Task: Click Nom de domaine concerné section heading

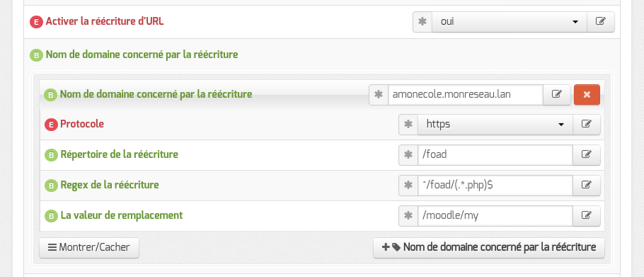Action: 142,55
